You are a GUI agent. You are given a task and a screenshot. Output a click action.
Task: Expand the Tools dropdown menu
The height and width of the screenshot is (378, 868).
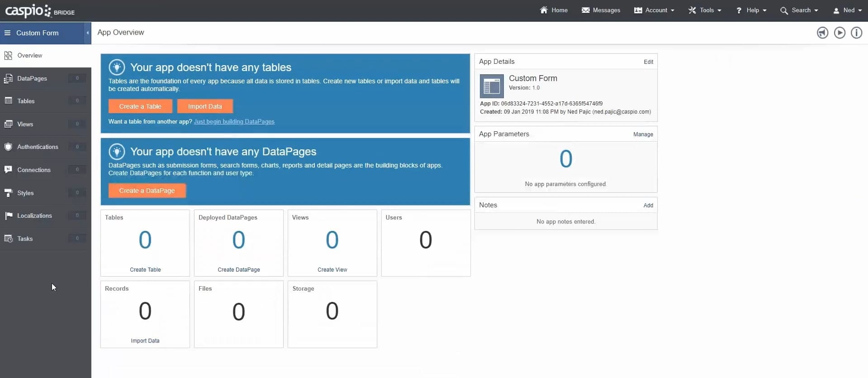click(705, 10)
